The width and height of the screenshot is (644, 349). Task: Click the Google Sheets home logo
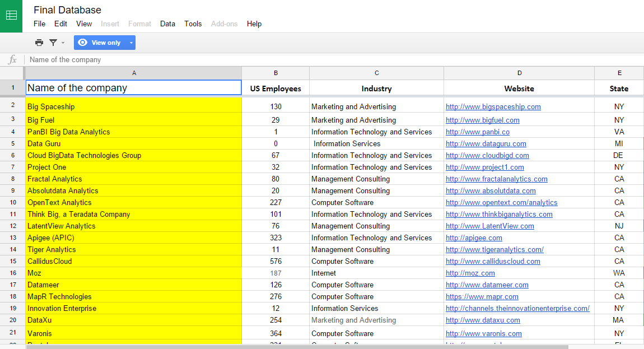click(11, 16)
